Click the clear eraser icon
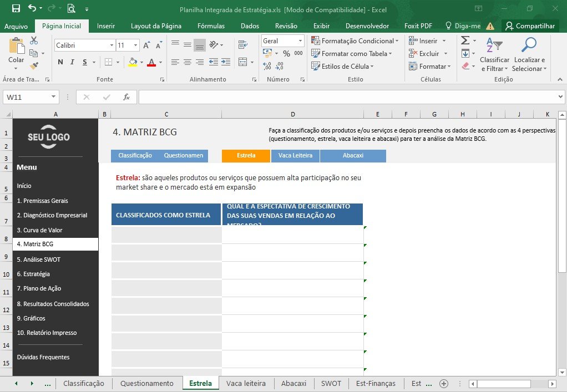 (465, 66)
